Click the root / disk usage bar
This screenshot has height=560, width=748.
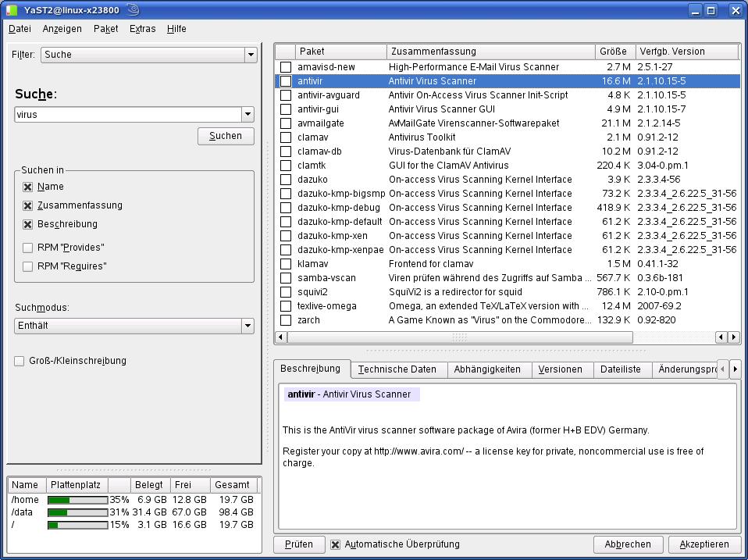[78, 525]
